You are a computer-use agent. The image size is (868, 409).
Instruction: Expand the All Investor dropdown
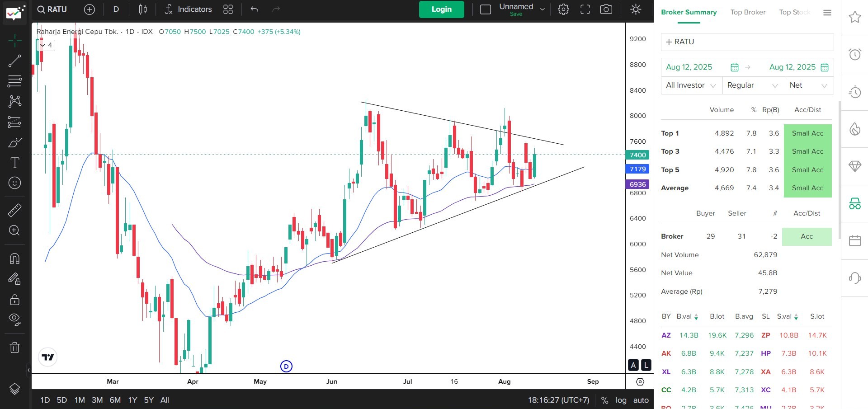tap(691, 85)
